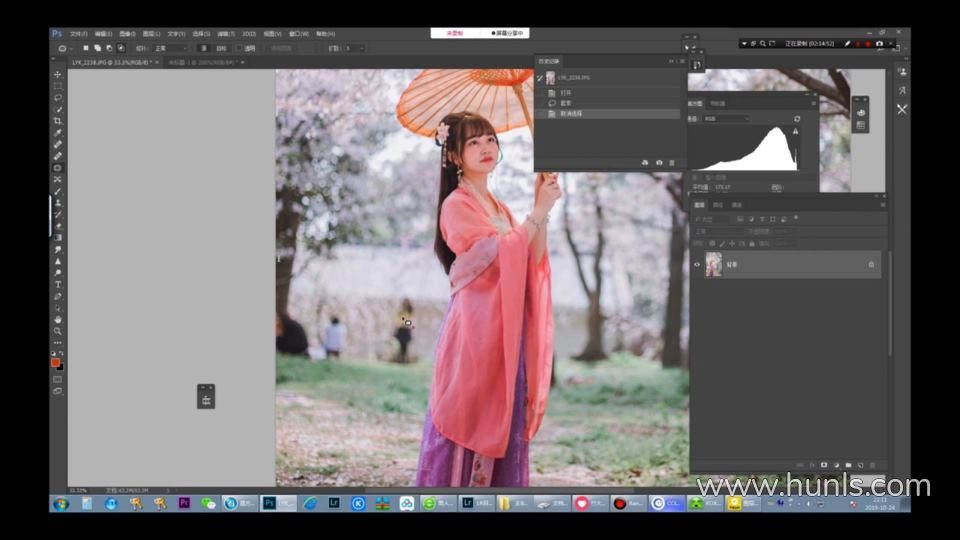Screen dimensions: 960x540
Task: Click the trash icon in History panel
Action: tap(672, 162)
